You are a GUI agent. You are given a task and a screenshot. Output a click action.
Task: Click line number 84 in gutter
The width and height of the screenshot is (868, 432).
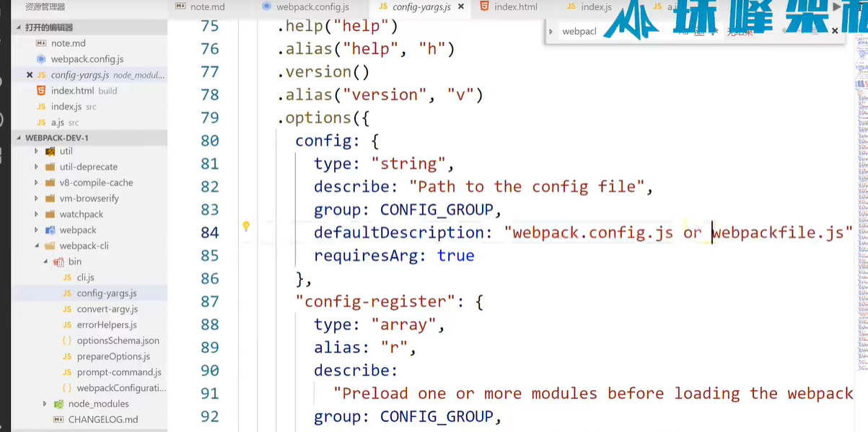[x=209, y=233]
